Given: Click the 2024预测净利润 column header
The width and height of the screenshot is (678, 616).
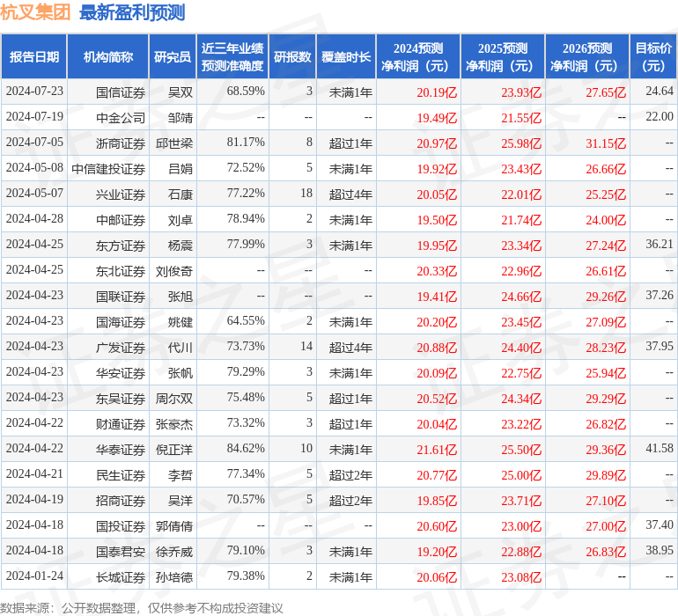Looking at the screenshot, I should point(418,56).
